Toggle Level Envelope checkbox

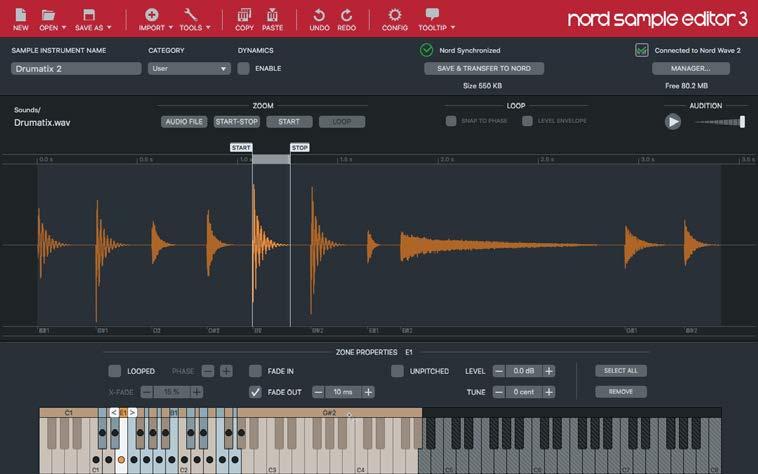point(527,121)
